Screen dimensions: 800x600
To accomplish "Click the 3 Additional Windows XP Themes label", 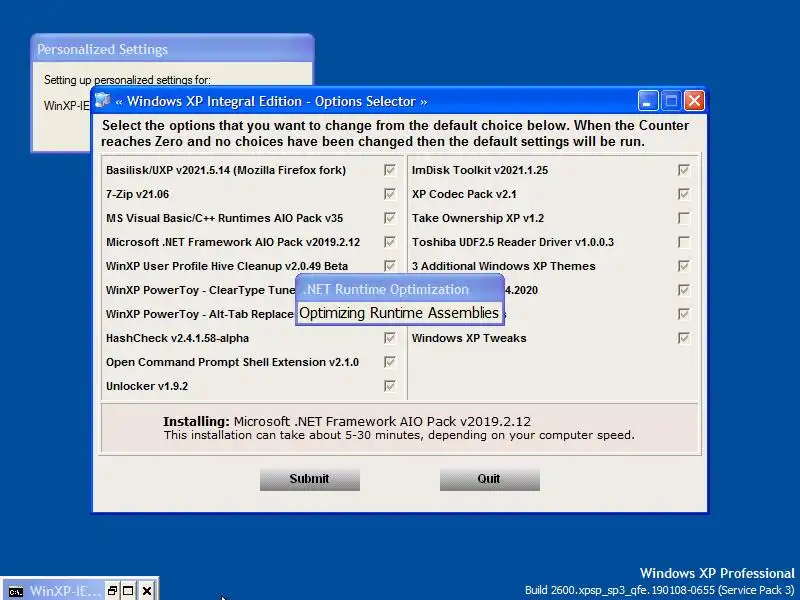I will (x=504, y=266).
